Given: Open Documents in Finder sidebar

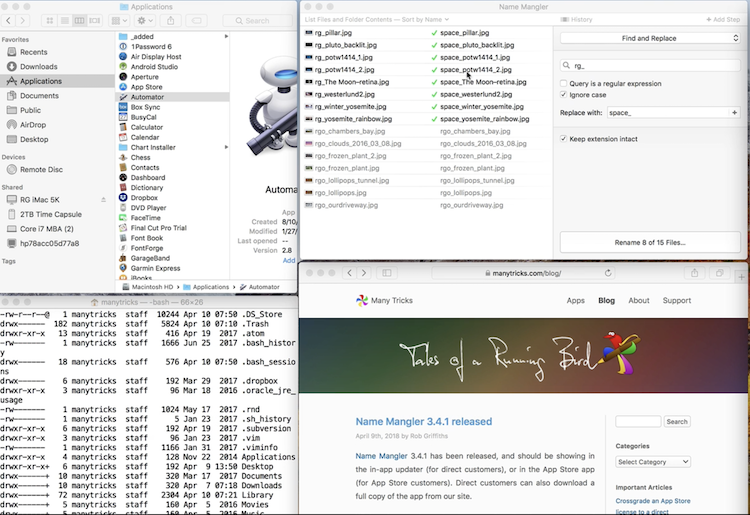Looking at the screenshot, I should pyautogui.click(x=39, y=96).
